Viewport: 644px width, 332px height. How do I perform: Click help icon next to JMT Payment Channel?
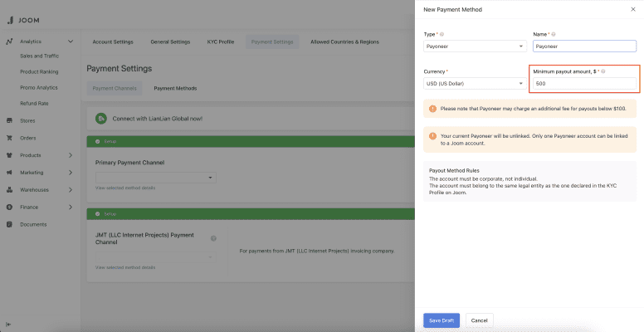click(213, 238)
